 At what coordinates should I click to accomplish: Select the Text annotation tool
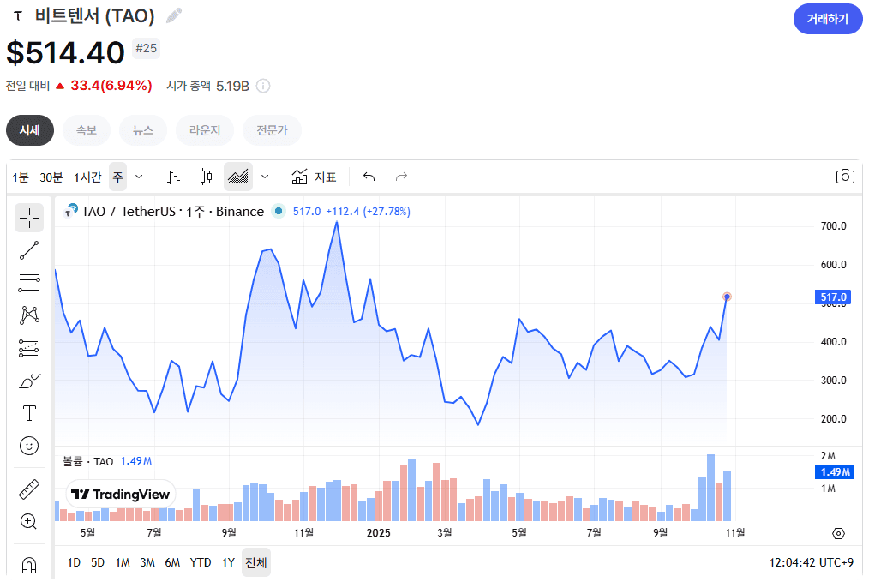point(29,413)
